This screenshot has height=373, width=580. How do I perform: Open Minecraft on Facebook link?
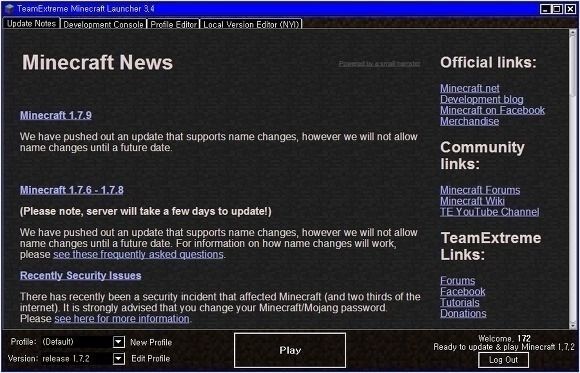point(492,110)
